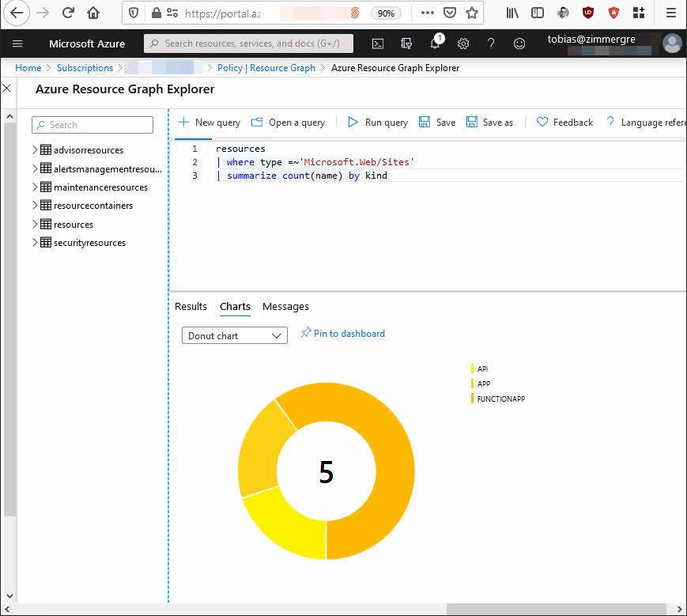Open the Azure portal hamburger menu

18,43
